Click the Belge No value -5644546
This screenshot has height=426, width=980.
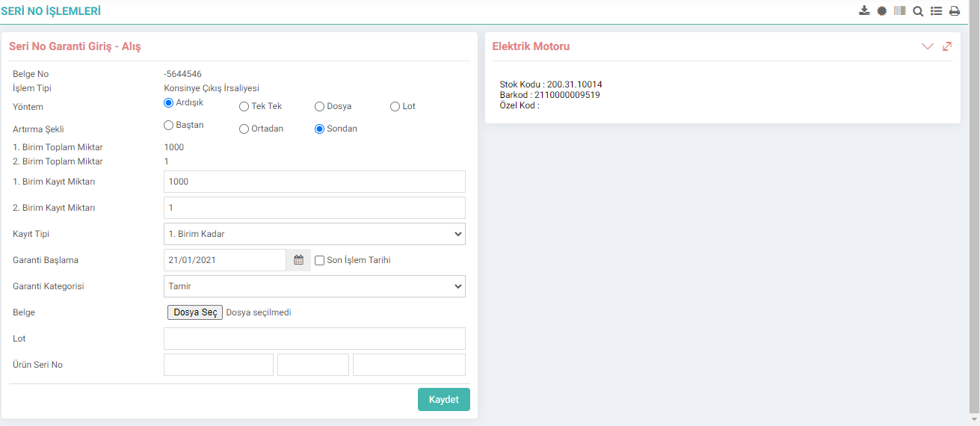click(182, 74)
